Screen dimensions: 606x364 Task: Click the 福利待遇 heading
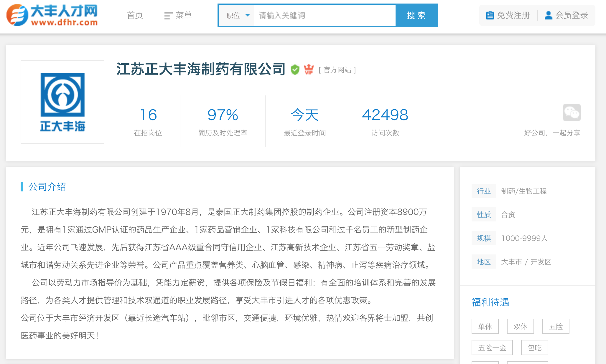490,302
